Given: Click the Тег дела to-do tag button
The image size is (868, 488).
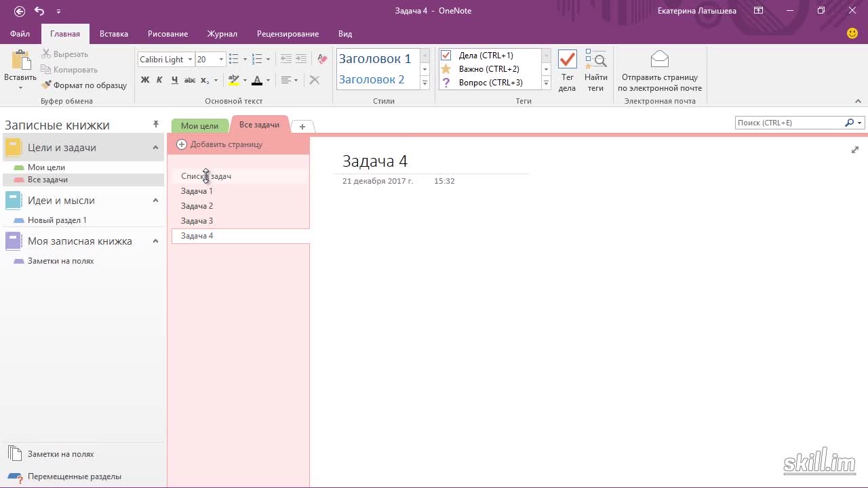Looking at the screenshot, I should [x=567, y=71].
